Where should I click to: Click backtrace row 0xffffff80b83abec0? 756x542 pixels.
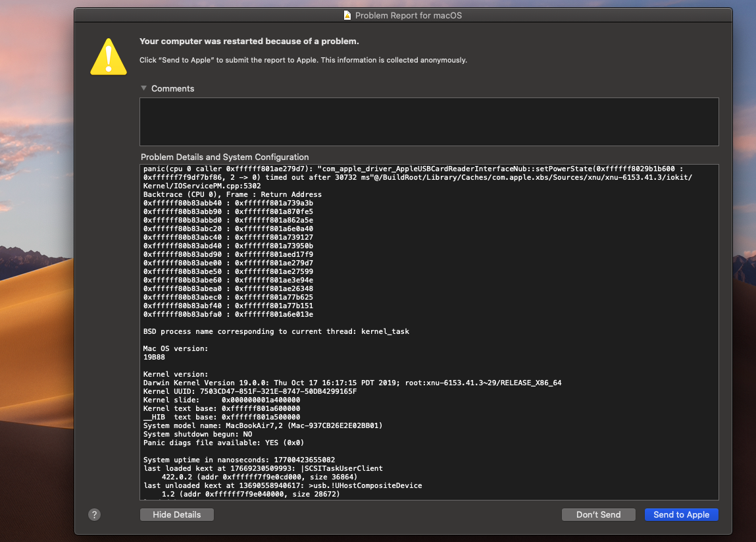click(x=228, y=297)
